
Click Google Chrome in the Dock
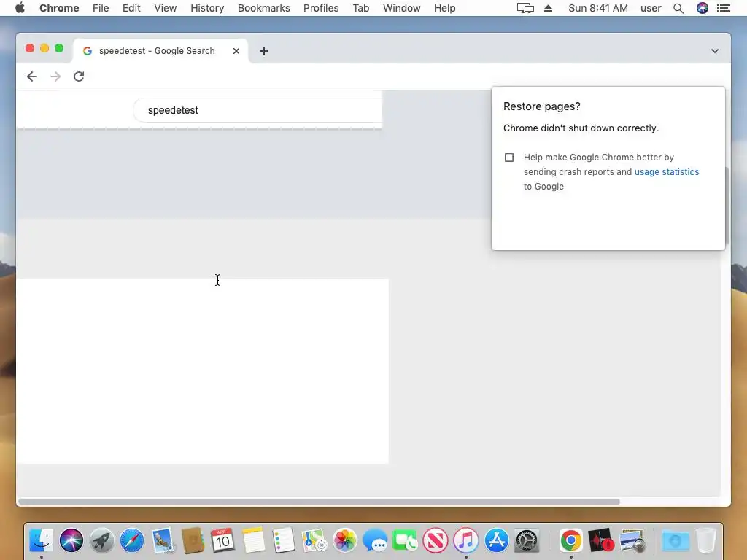570,540
